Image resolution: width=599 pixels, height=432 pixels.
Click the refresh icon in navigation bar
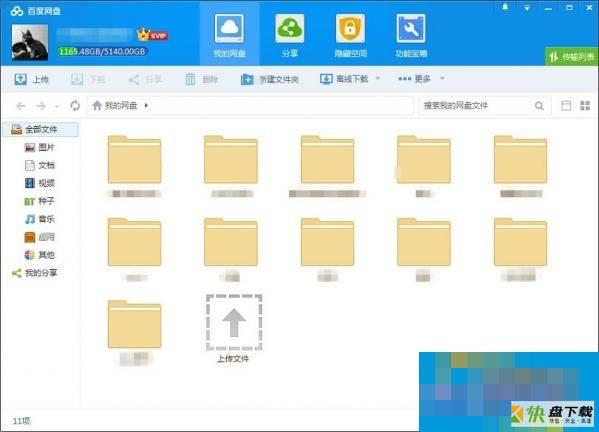75,105
